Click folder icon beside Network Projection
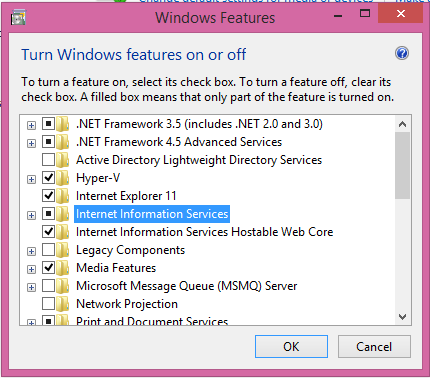The width and height of the screenshot is (430, 378). (x=62, y=304)
